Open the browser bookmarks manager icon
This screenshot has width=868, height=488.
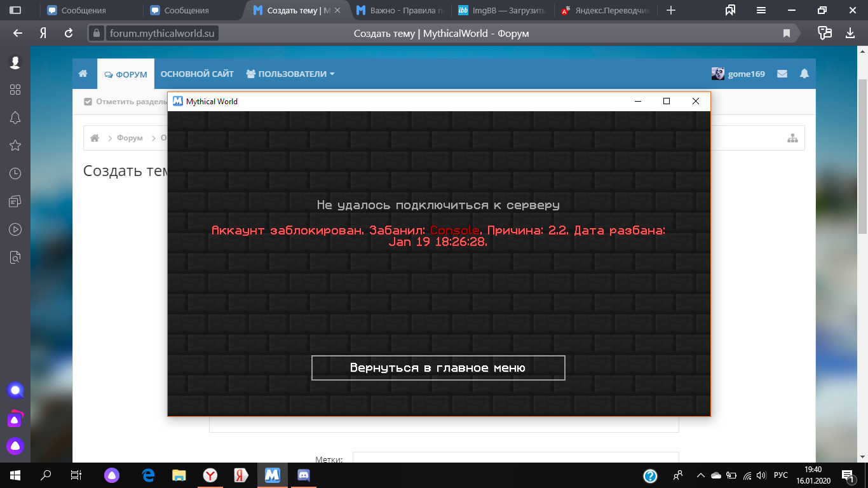pos(730,10)
